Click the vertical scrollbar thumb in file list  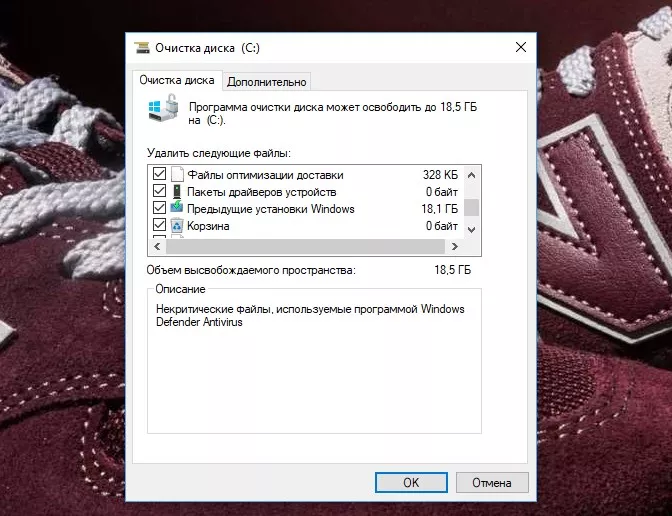tap(472, 207)
